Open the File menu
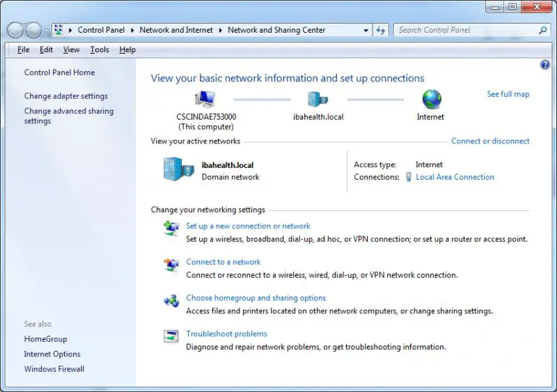This screenshot has width=557, height=392. tap(24, 49)
